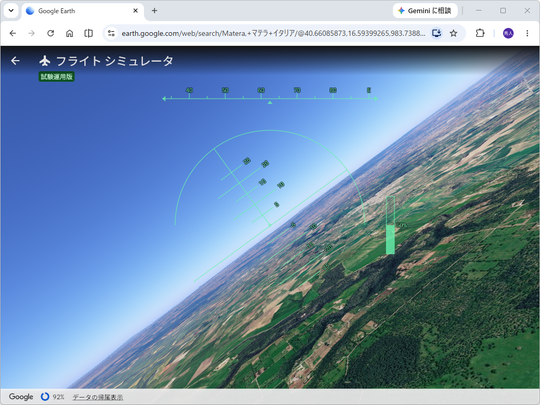Reload the Google Earth page

(x=51, y=33)
